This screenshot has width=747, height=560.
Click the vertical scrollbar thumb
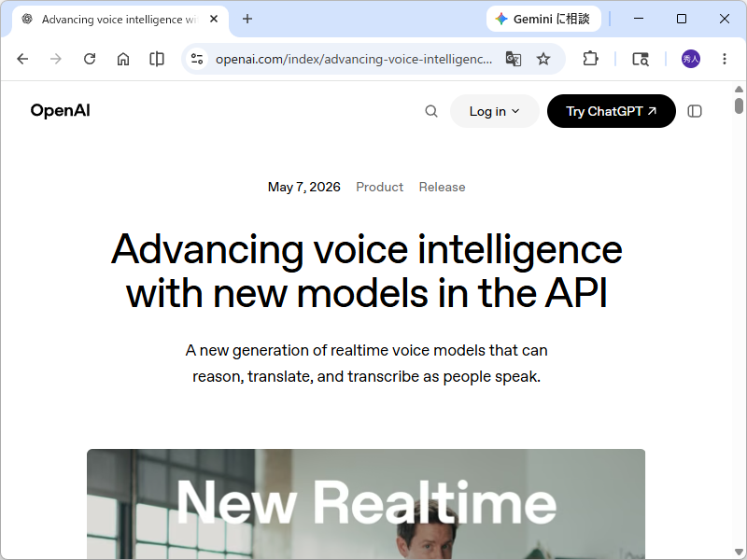pos(739,105)
